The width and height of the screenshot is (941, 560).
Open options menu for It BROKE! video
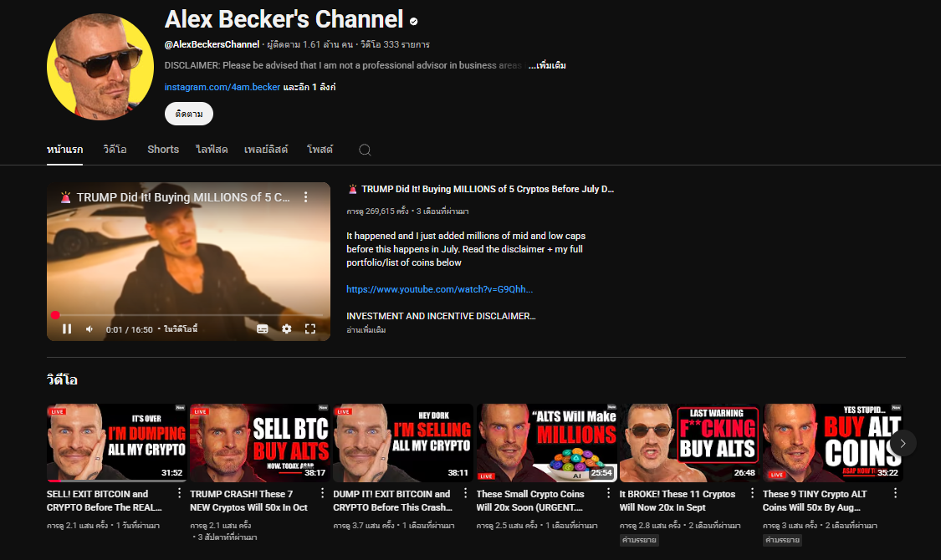(751, 494)
